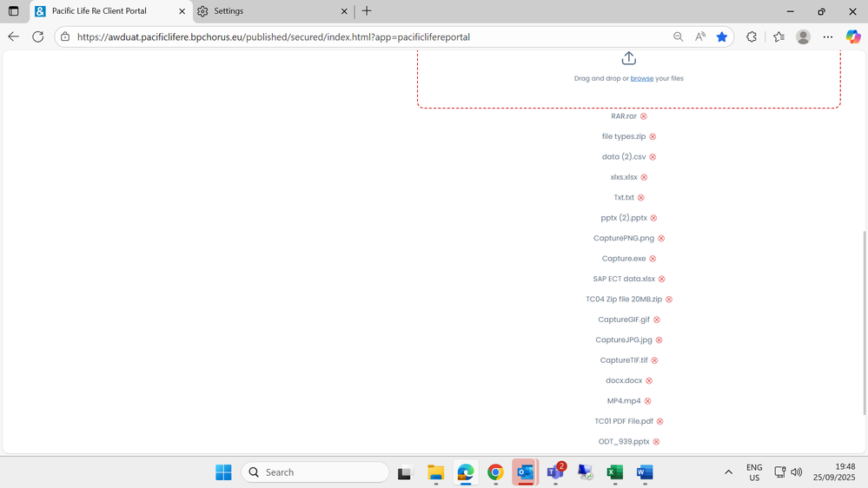Switch to the Pacific Life Re Client Portal tab

pyautogui.click(x=110, y=11)
